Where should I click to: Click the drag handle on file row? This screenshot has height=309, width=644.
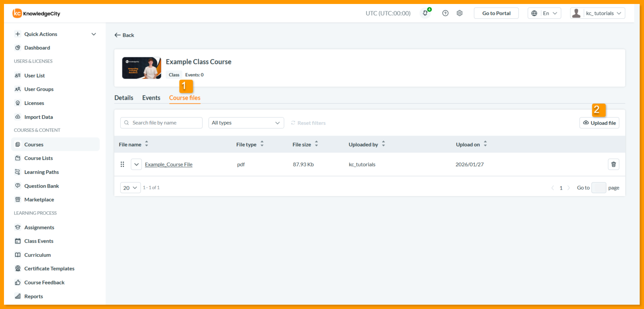coord(122,164)
